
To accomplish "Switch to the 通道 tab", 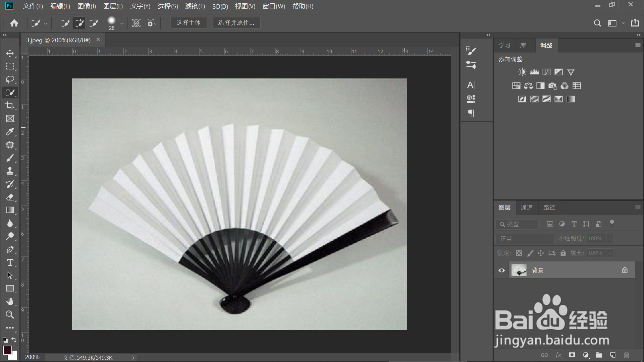I will tap(526, 207).
